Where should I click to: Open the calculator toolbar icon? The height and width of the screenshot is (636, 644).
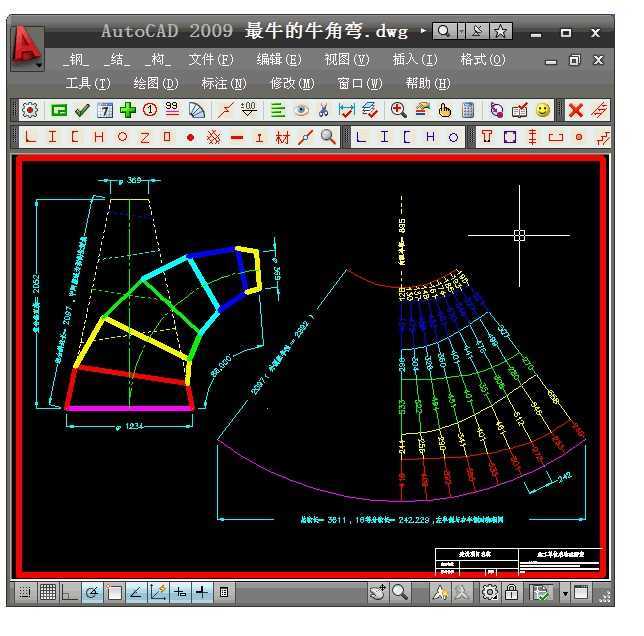point(468,110)
